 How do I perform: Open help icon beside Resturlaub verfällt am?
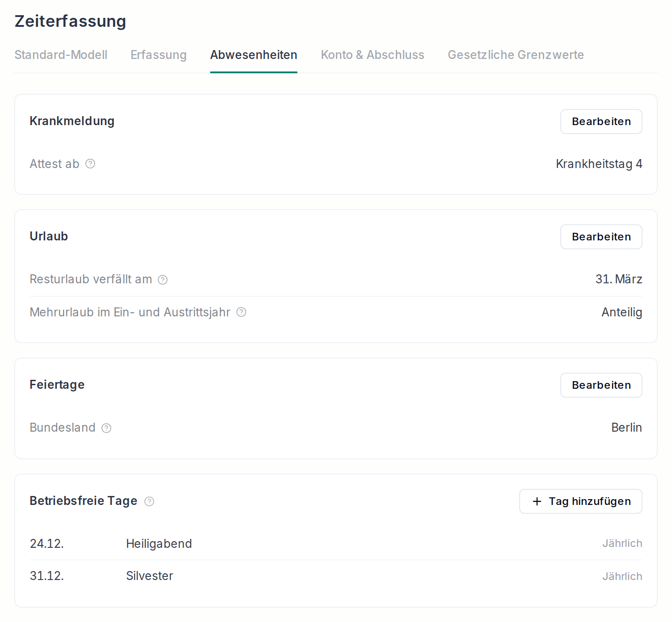(x=163, y=280)
